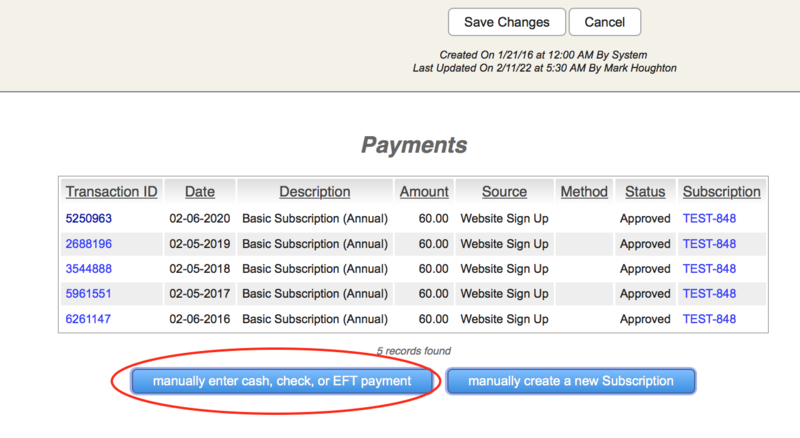Image resolution: width=800 pixels, height=438 pixels.
Task: Open TEST-848 subscription for the 2016 payment
Action: coord(709,319)
